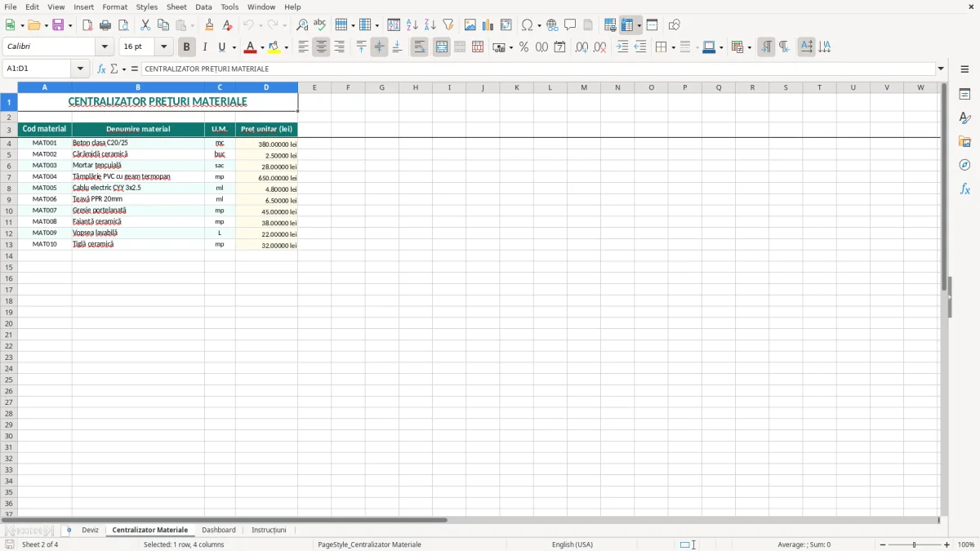Cut the selection with scissors icon

[145, 25]
